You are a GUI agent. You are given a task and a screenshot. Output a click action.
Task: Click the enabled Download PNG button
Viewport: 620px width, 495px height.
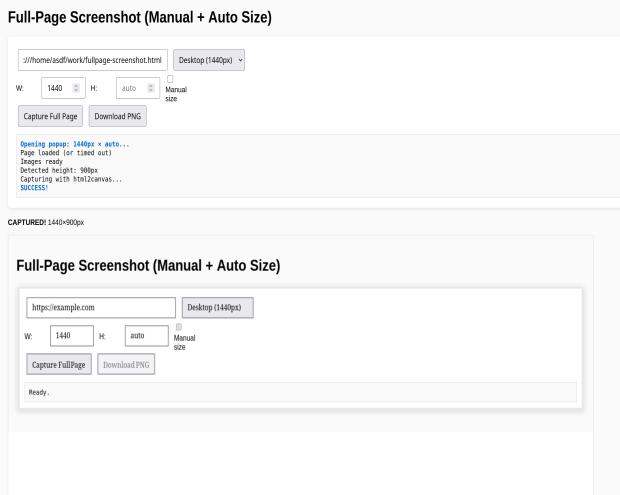coord(117,116)
